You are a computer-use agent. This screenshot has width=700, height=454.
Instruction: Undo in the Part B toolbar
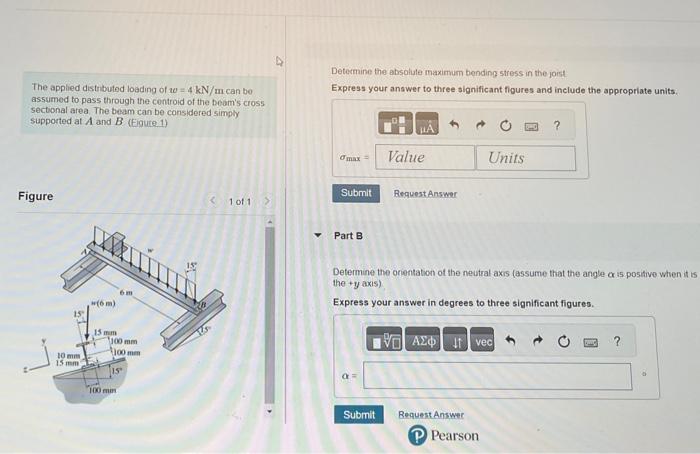click(x=510, y=341)
